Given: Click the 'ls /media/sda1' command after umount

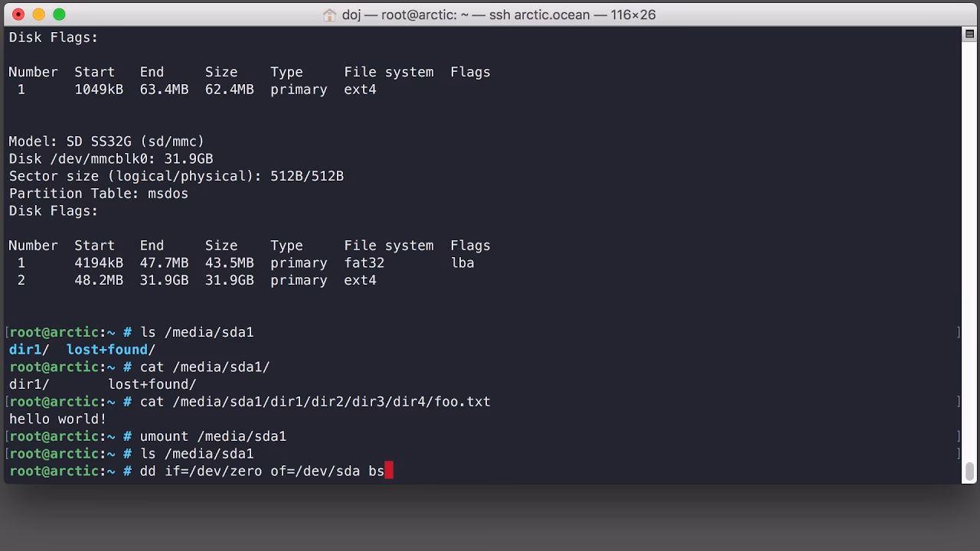Looking at the screenshot, I should tap(196, 454).
